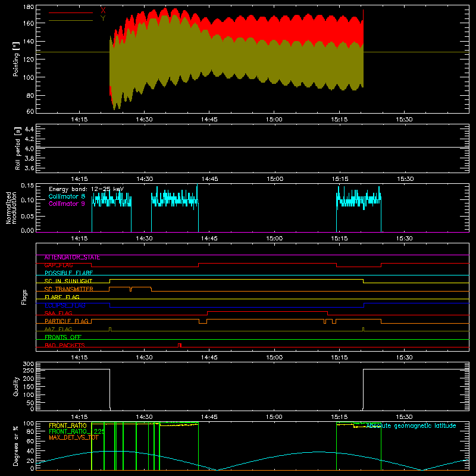Select the BAD_PACKETS label
Screen dimensions: 476x476
(x=65, y=345)
